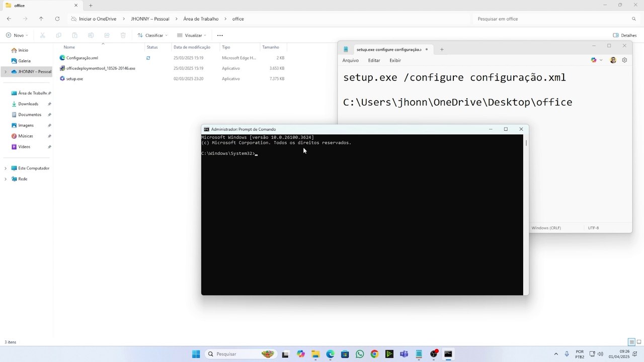Select the officedeploymenttool_18526-20146.exe file
The width and height of the screenshot is (644, 362).
(101, 68)
